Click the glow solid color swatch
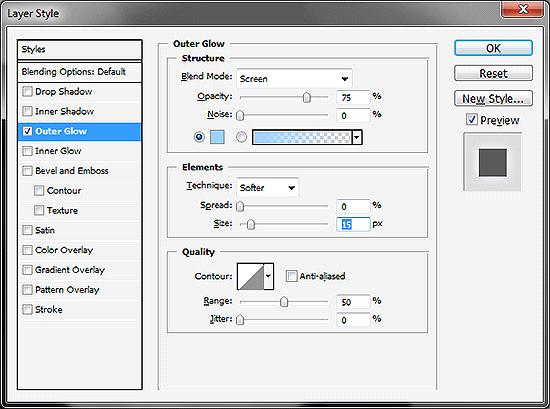This screenshot has width=550, height=409. pyautogui.click(x=217, y=137)
